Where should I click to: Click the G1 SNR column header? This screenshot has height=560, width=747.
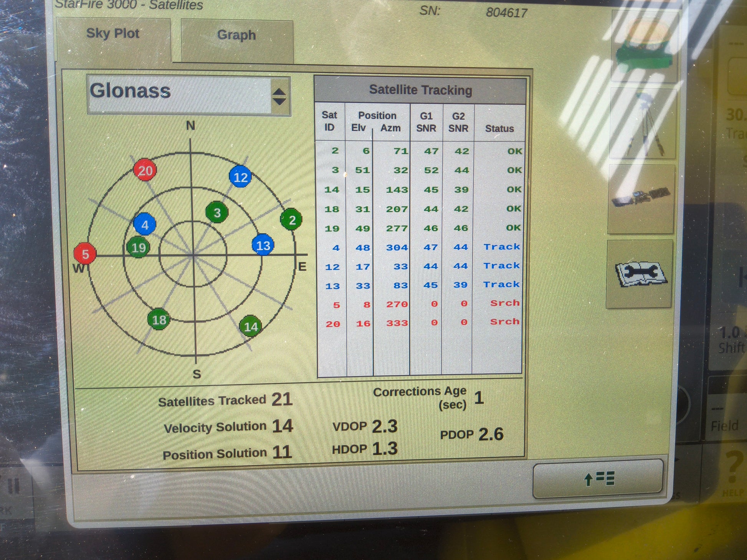point(426,122)
